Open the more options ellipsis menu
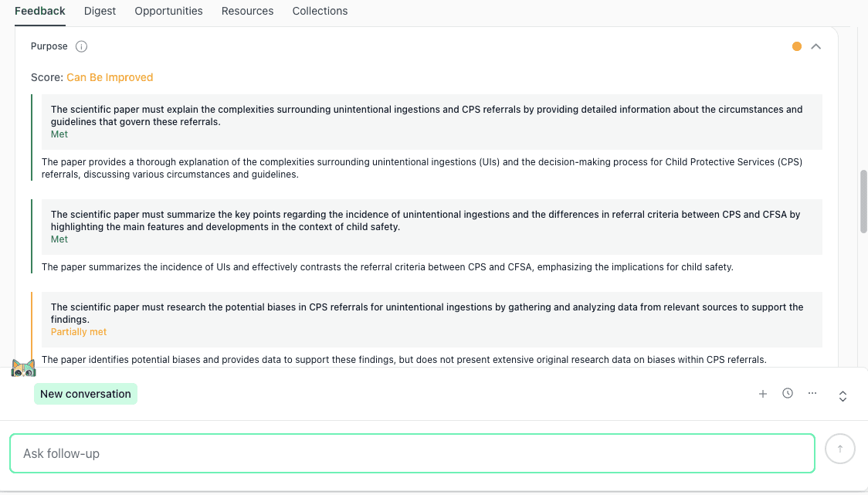Screen dimensions: 868x495 pos(812,393)
